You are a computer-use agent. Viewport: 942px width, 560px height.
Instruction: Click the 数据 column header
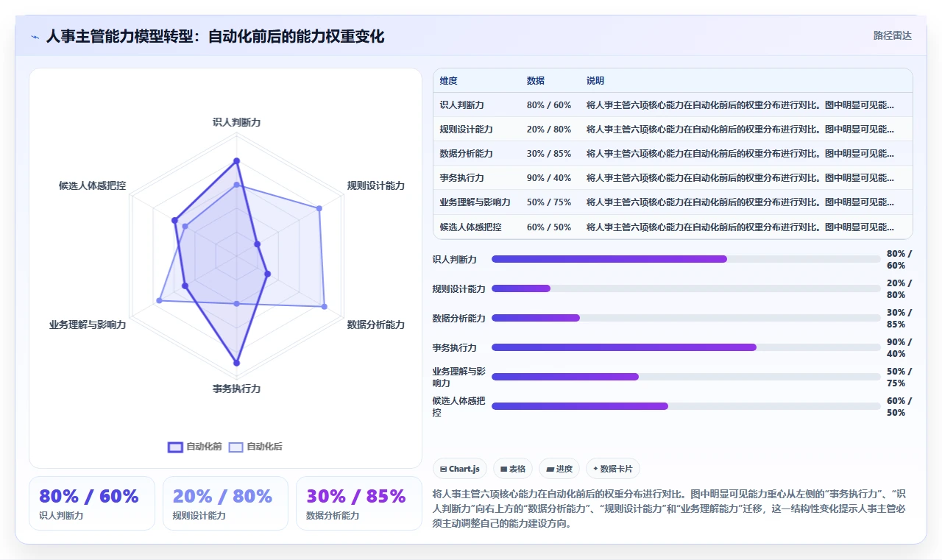coord(536,81)
